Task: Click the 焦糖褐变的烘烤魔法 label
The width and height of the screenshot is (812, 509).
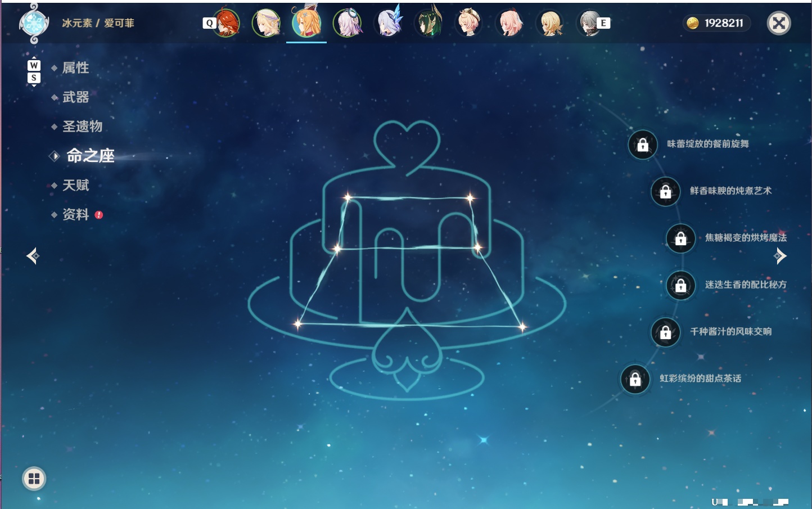Action: pos(746,237)
